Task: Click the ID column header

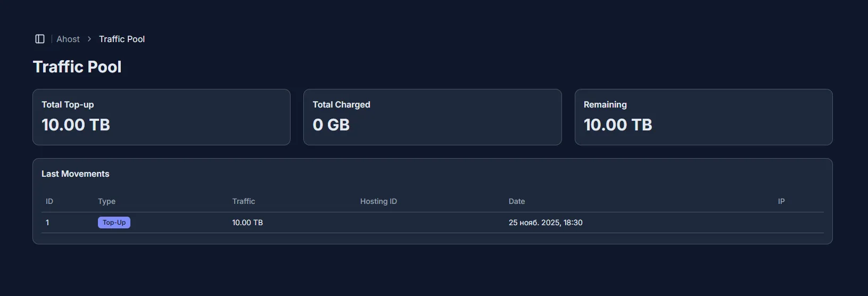Action: [x=49, y=201]
